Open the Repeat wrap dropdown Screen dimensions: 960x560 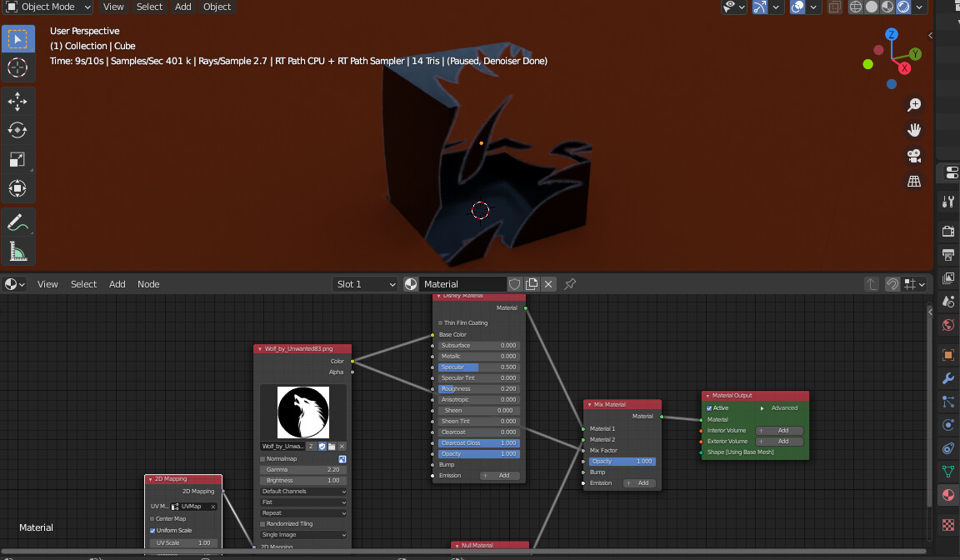point(303,512)
